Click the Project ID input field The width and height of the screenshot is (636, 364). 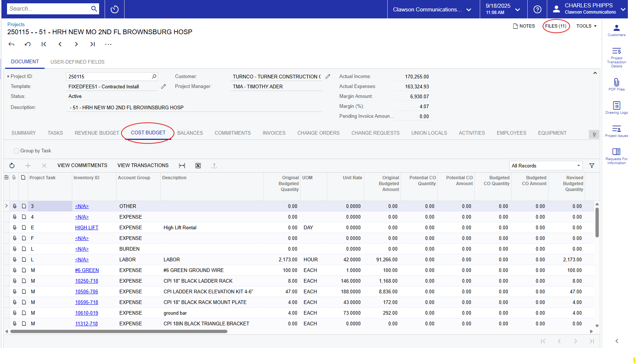pos(109,77)
